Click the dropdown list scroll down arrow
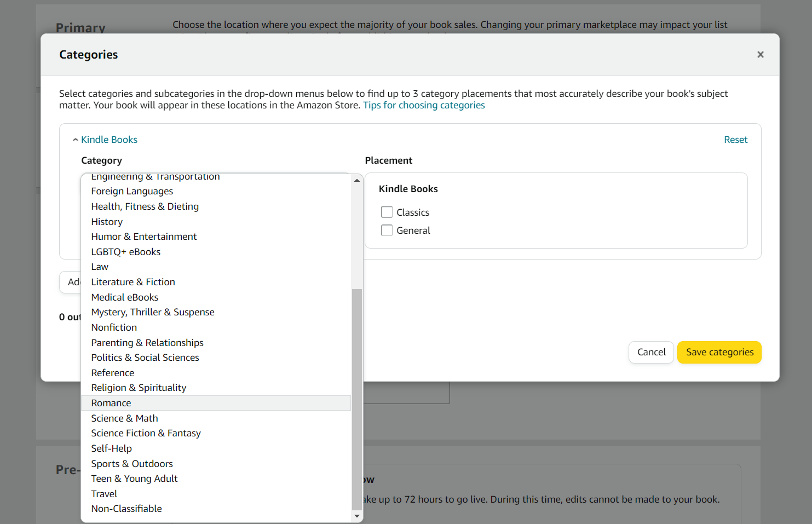The height and width of the screenshot is (524, 812). click(357, 516)
